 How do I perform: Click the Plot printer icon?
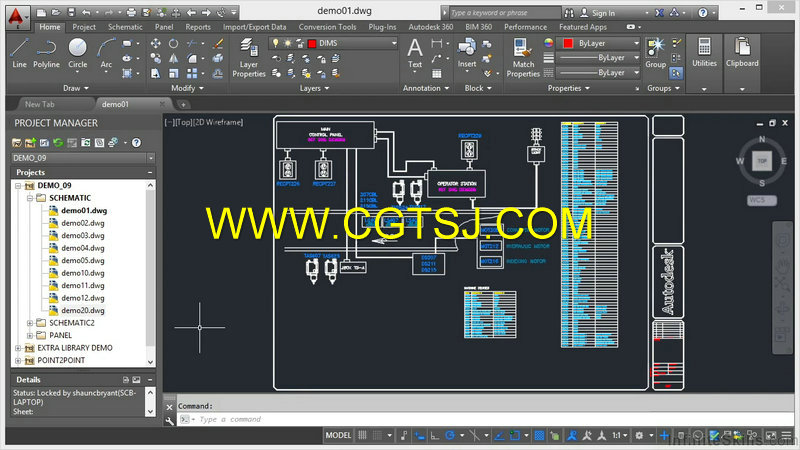tap(131, 12)
